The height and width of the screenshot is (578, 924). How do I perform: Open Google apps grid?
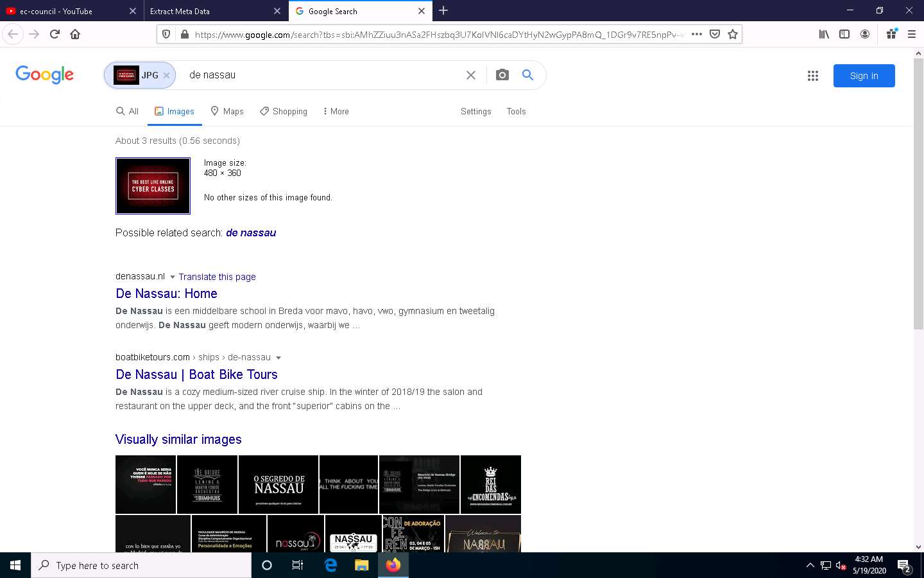click(813, 76)
